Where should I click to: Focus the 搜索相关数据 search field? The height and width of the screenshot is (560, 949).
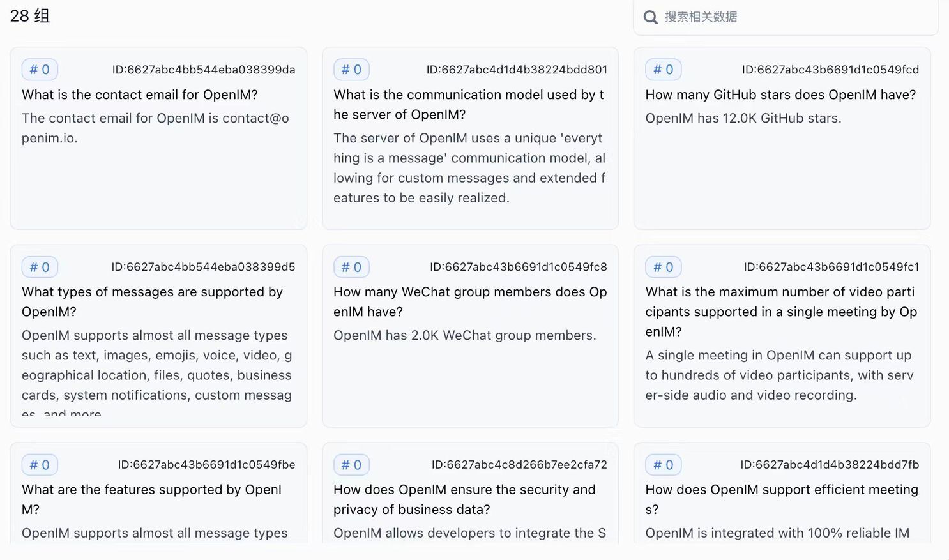(792, 17)
